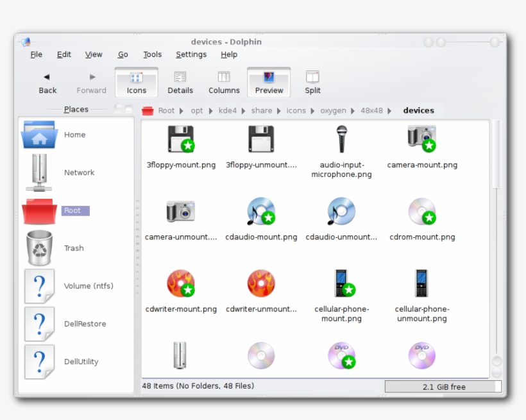
Task: Switch to Columns view mode
Action: click(224, 82)
